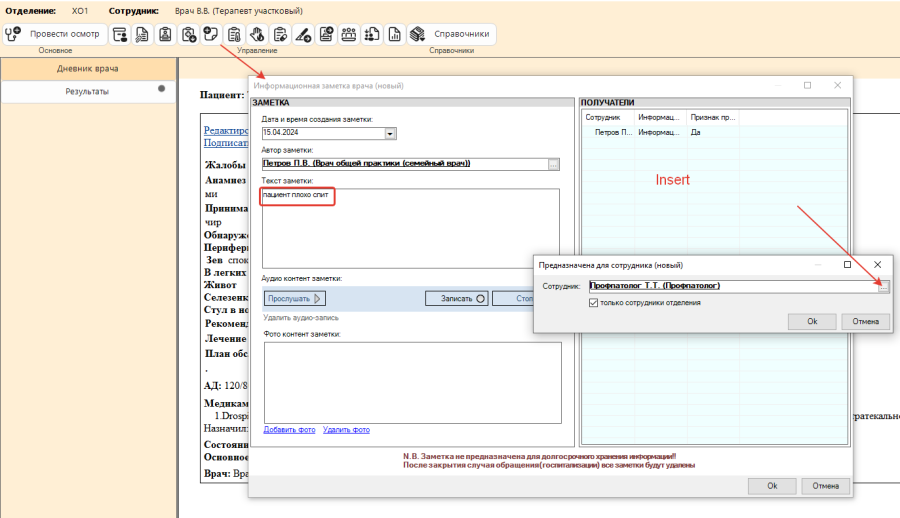Click the gray dot beside Результаты

point(161,88)
